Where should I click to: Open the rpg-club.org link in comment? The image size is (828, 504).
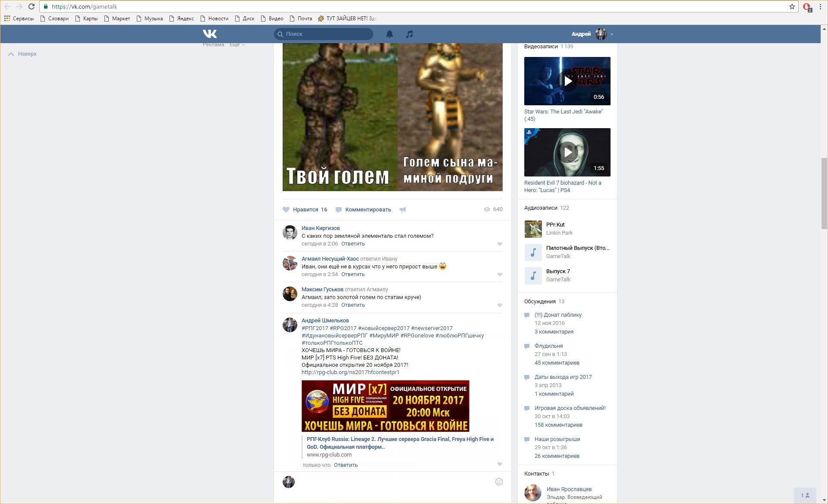[x=350, y=372]
